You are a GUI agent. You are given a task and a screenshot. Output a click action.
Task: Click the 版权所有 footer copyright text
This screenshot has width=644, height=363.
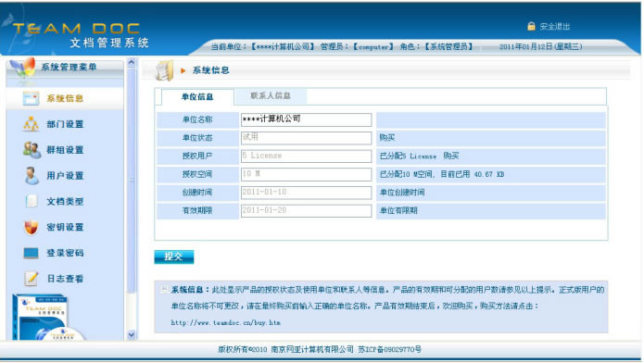(320, 349)
